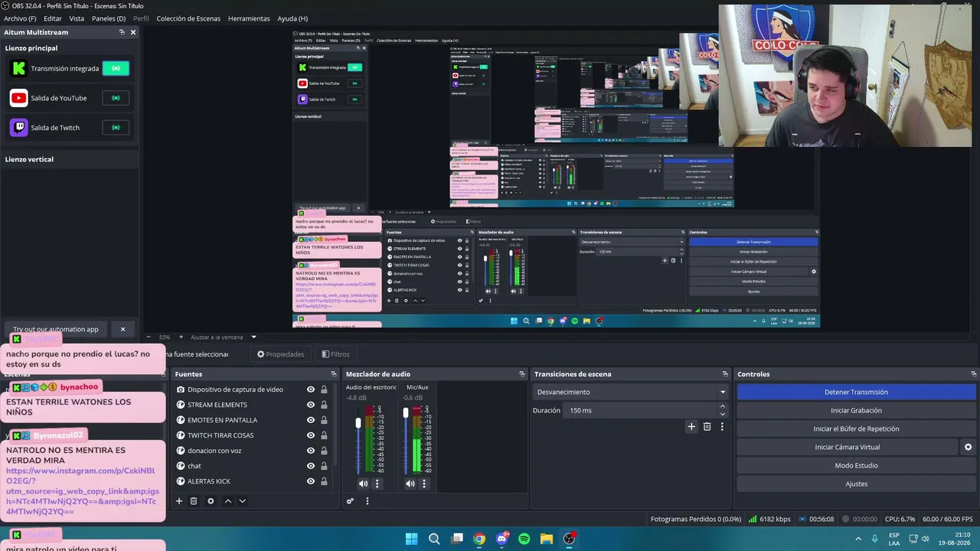Image resolution: width=980 pixels, height=551 pixels.
Task: Open Audio del escritorio options menu
Action: click(x=377, y=484)
